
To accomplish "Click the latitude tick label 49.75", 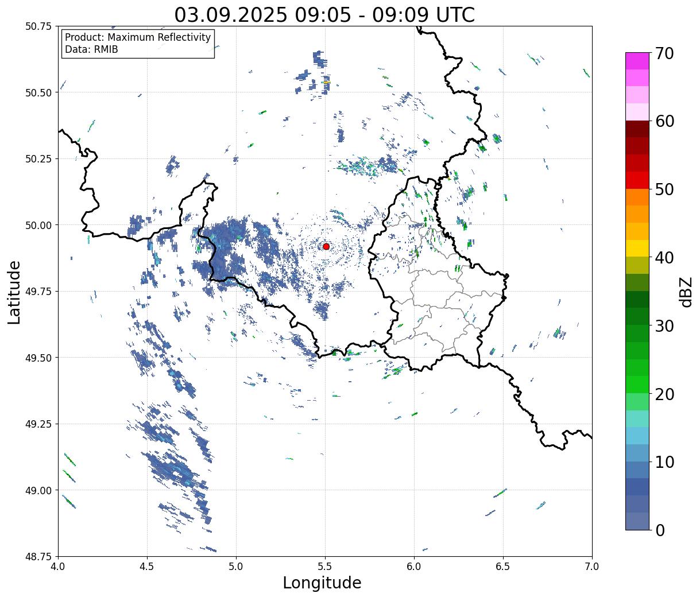I will [x=38, y=292].
